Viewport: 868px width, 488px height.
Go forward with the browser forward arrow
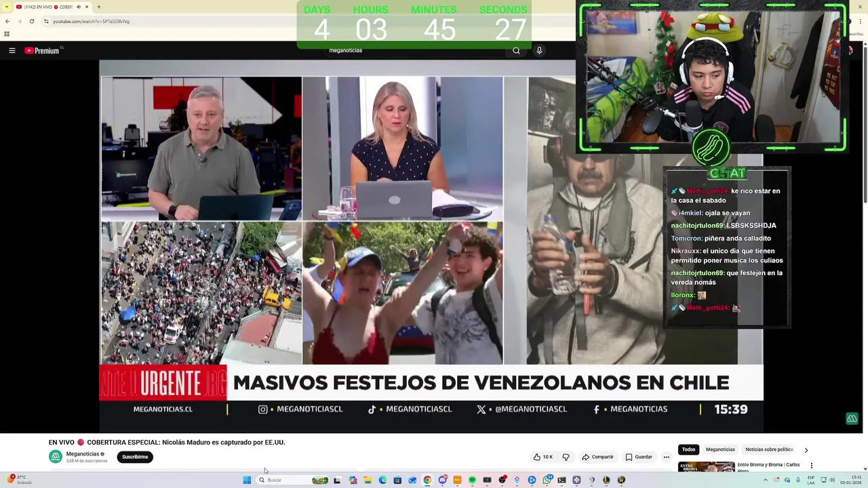click(x=19, y=21)
